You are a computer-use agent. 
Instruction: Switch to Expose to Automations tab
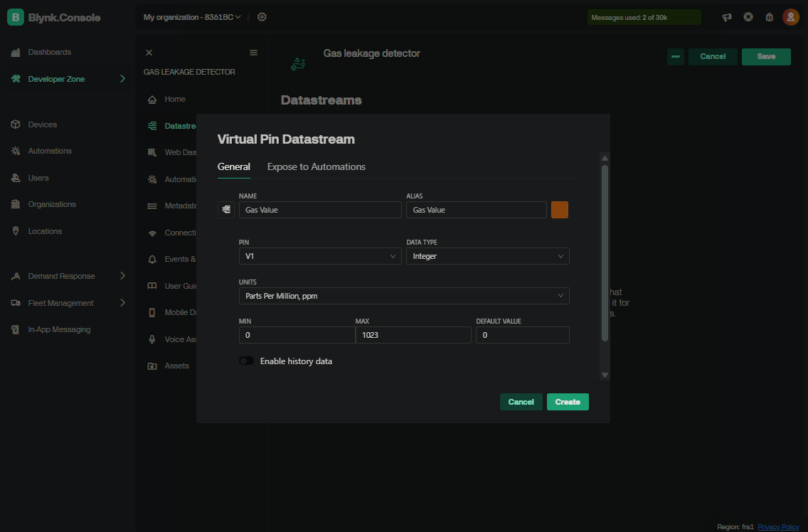[x=316, y=167]
